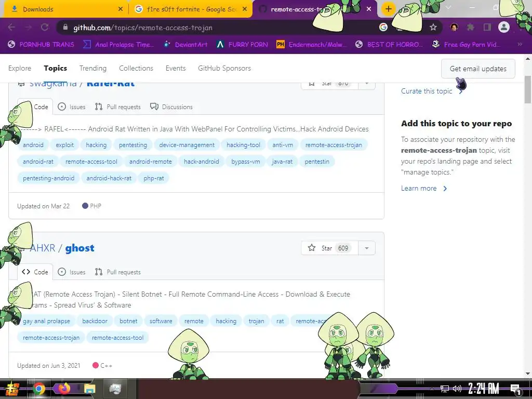Click the page vertical scrollbar thumb
532x399 pixels.
point(528,89)
